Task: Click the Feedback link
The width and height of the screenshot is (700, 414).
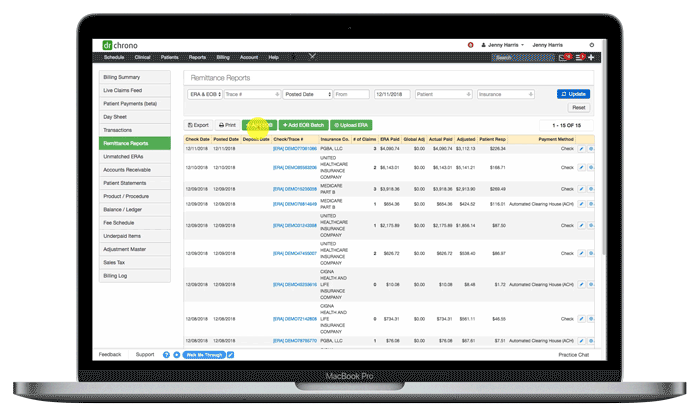Action: pyautogui.click(x=110, y=355)
